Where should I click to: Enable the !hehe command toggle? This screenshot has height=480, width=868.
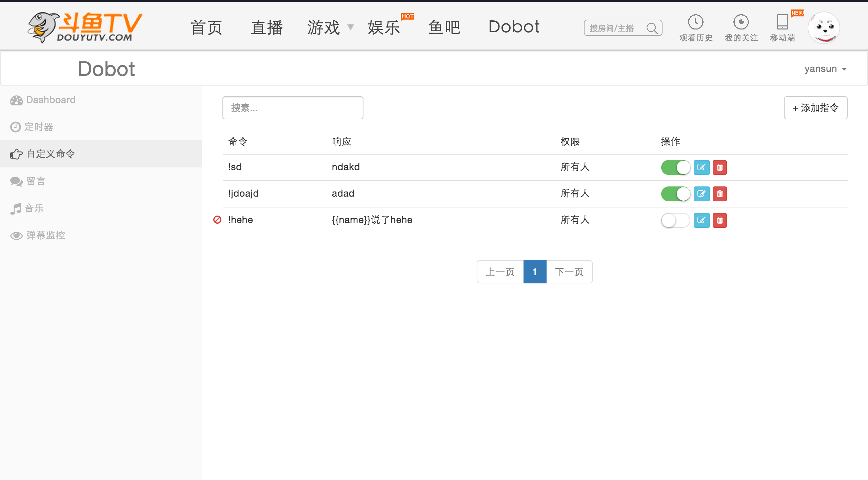(675, 220)
